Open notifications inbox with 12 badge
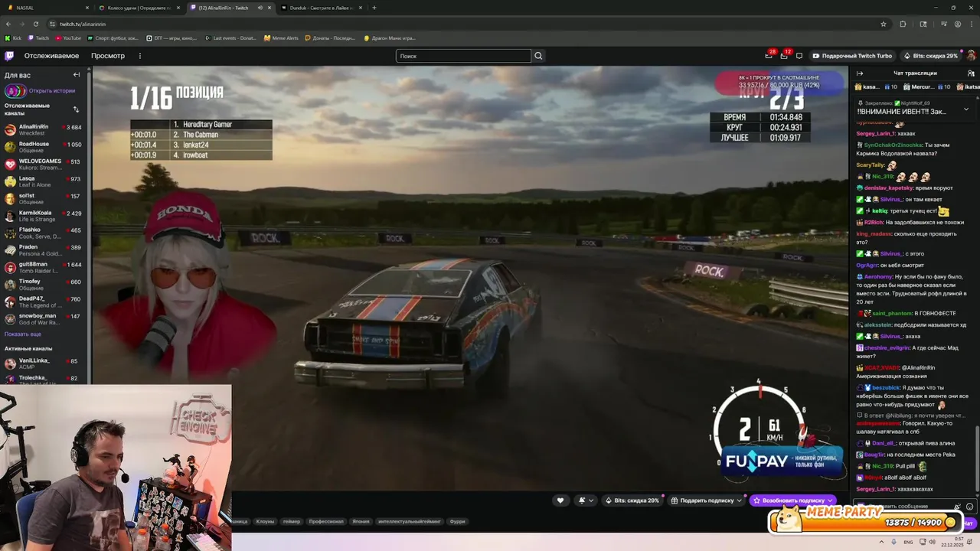 (x=784, y=56)
